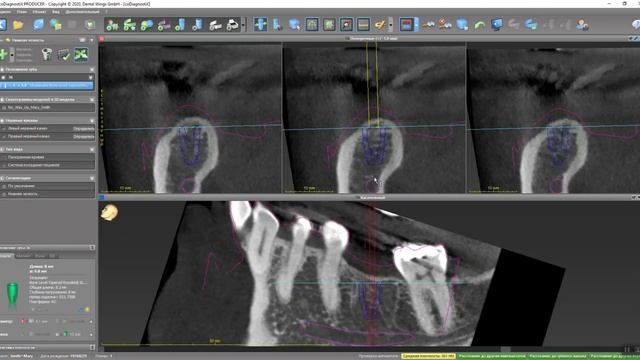Toggle the panoramic view framed icon
This screenshot has height=360, width=640.
pos(312,24)
